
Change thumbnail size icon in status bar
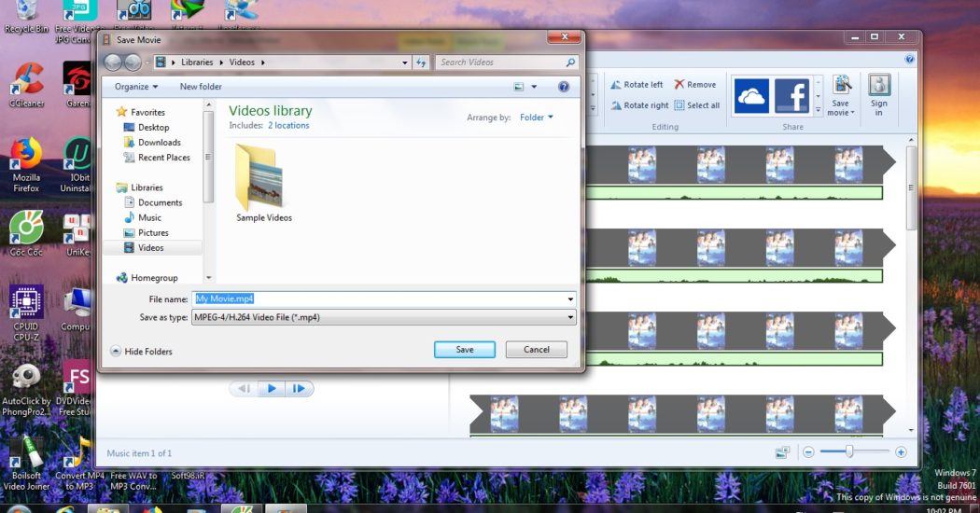[782, 451]
